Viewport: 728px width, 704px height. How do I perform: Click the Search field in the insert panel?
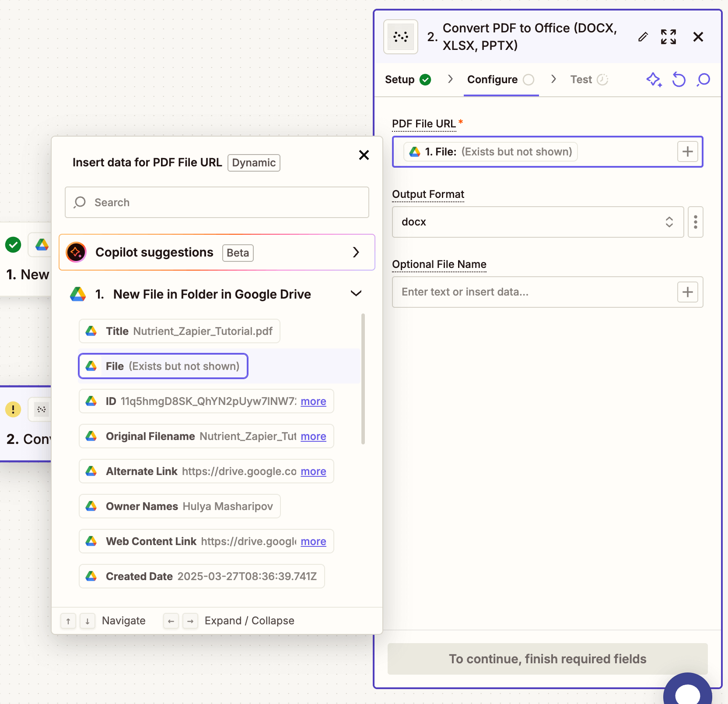[x=217, y=202]
